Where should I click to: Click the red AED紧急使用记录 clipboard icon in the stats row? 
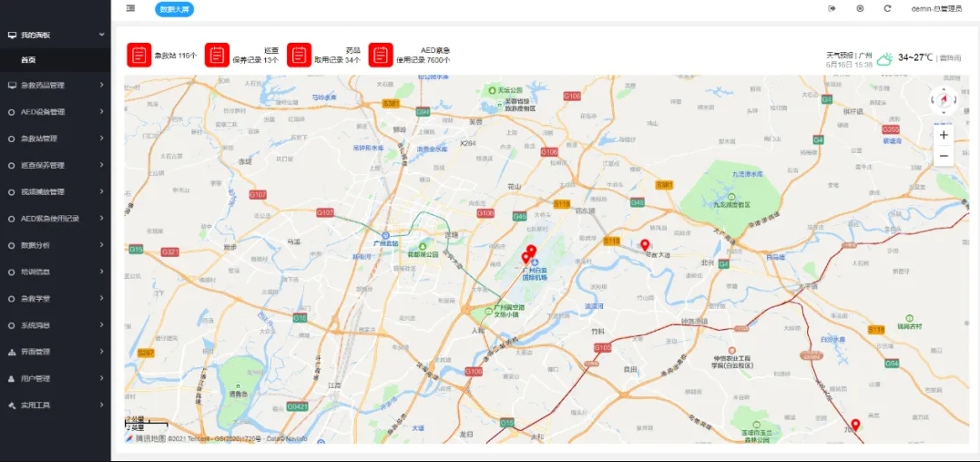coord(381,55)
